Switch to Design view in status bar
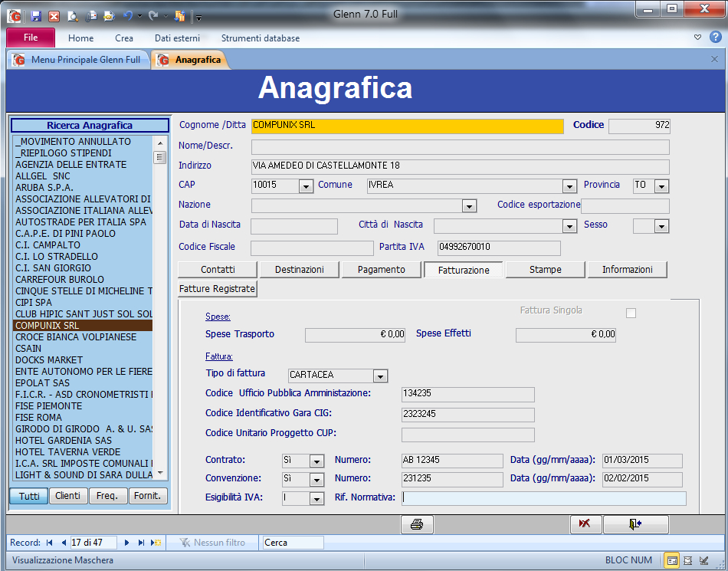The image size is (728, 571). [703, 560]
